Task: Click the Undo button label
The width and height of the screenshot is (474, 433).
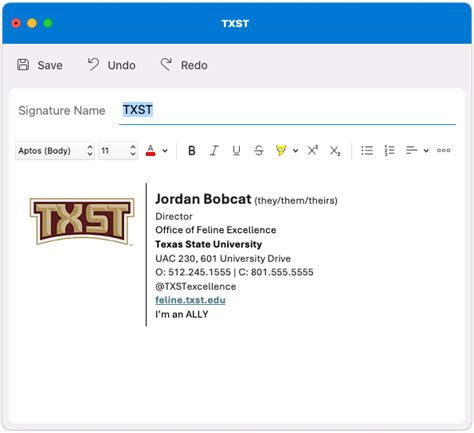Action: (x=122, y=65)
